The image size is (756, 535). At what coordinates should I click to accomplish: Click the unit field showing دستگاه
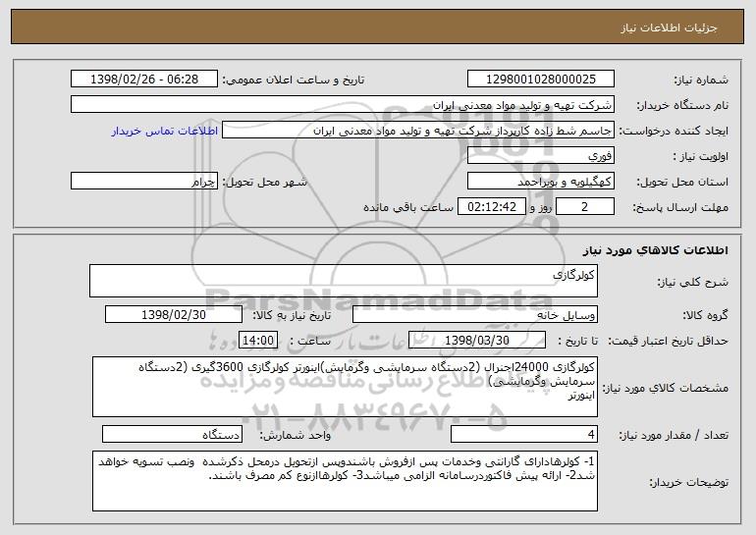(172, 434)
